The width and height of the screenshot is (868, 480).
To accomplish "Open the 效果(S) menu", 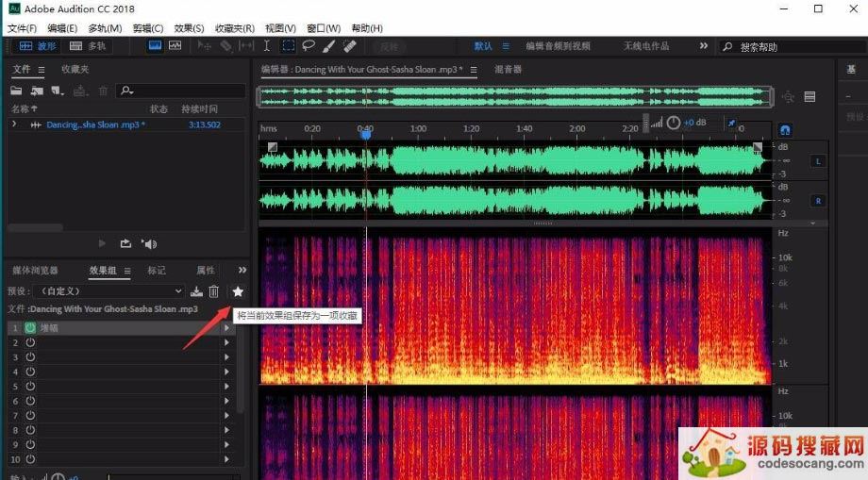I will (189, 28).
